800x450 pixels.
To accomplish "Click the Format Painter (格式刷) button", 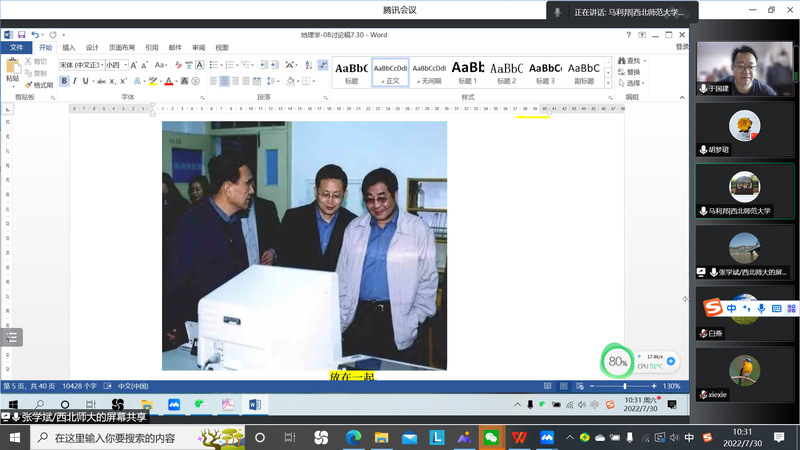I will click(x=38, y=85).
